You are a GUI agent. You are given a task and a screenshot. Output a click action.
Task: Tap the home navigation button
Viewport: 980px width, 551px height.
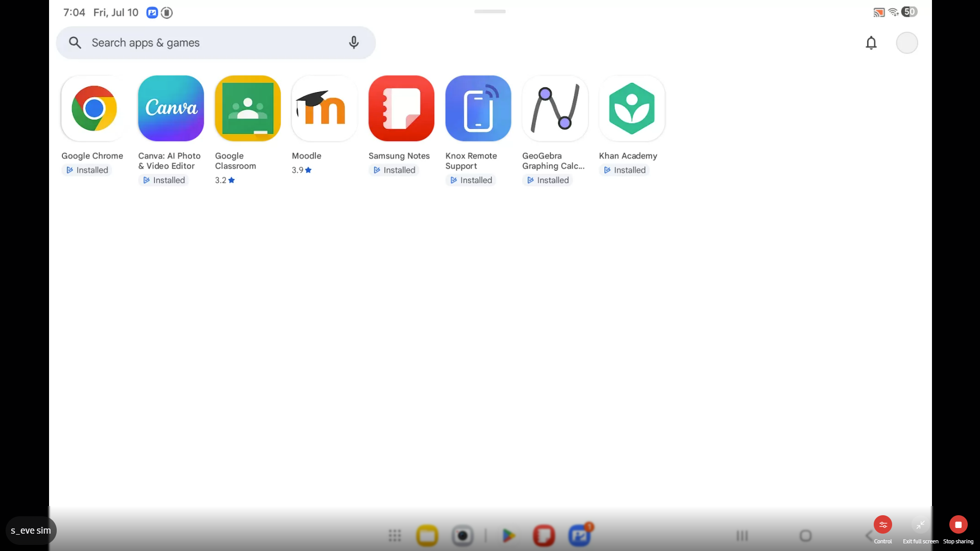click(x=806, y=536)
